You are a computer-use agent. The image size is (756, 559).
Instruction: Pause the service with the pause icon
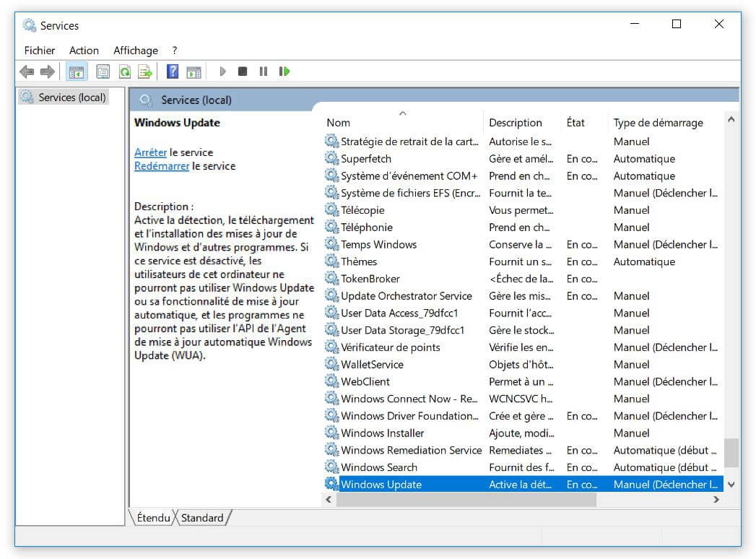pos(264,71)
